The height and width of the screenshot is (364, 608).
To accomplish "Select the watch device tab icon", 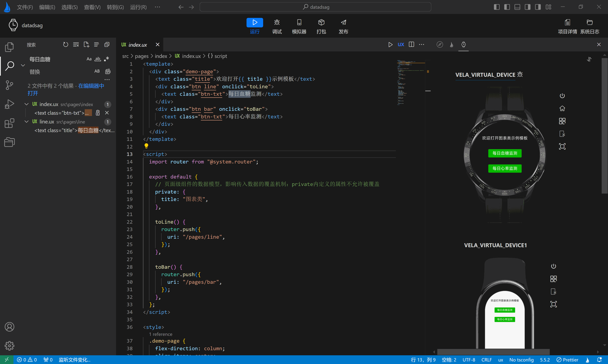I will point(463,45).
